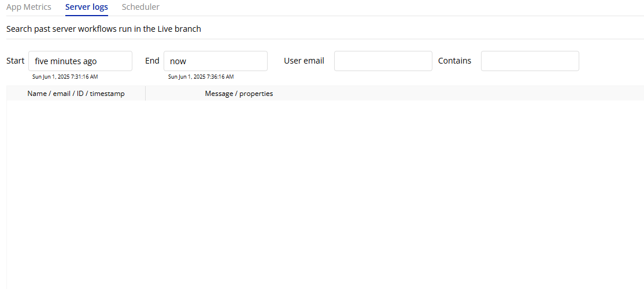644x289 pixels.
Task: Click the Message / properties column header
Action: (239, 94)
